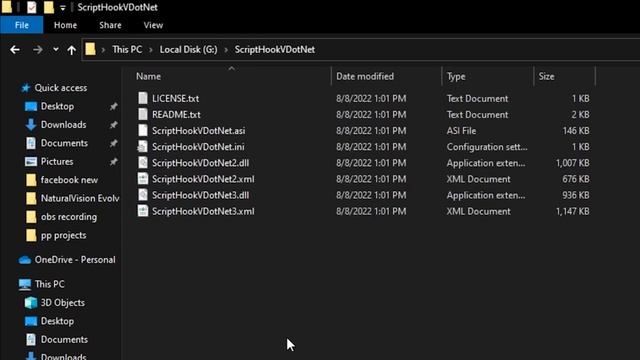This screenshot has height=360, width=640.
Task: Open the Share ribbon tab
Action: (110, 25)
